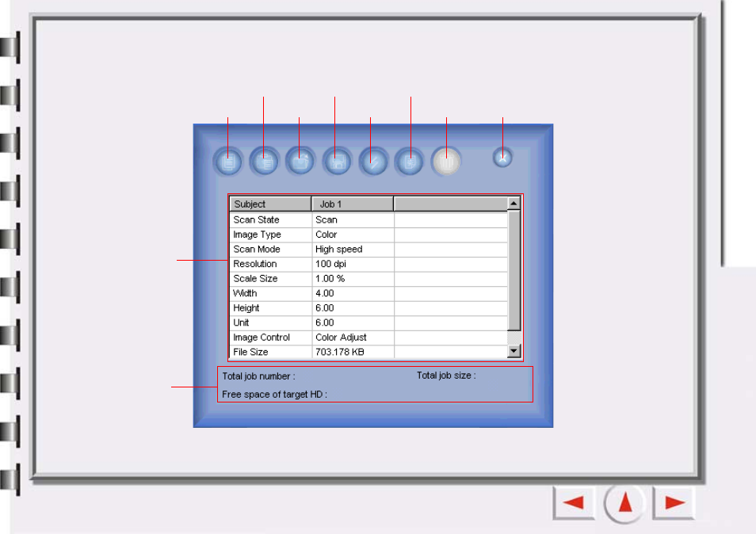Viewport: 756px width, 534px height.
Task: Go to previous page with left arrow
Action: (x=573, y=502)
